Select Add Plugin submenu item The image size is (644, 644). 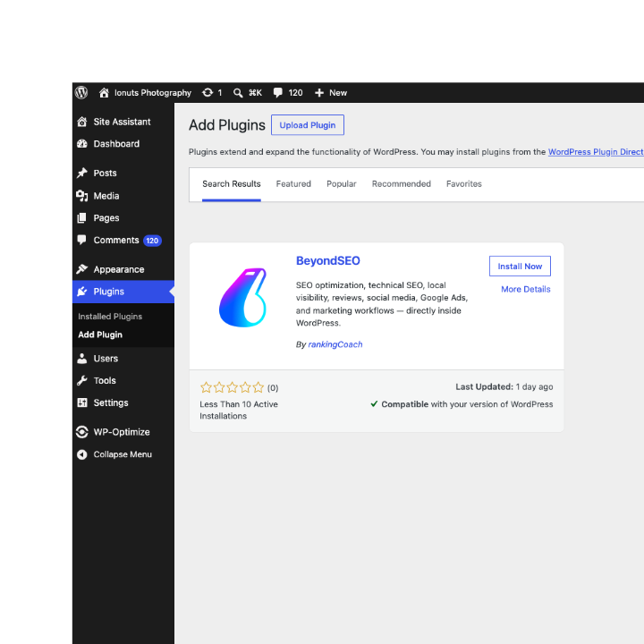click(x=100, y=335)
